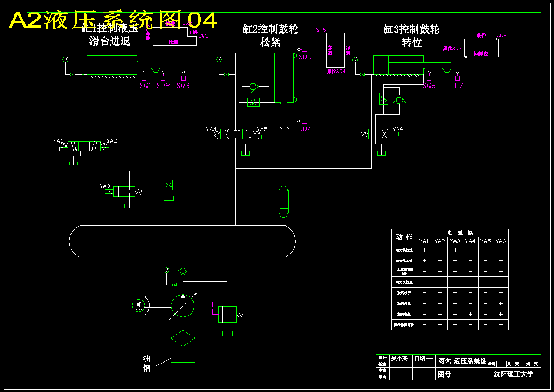Click the oil tank symbol at bottom

(x=183, y=358)
